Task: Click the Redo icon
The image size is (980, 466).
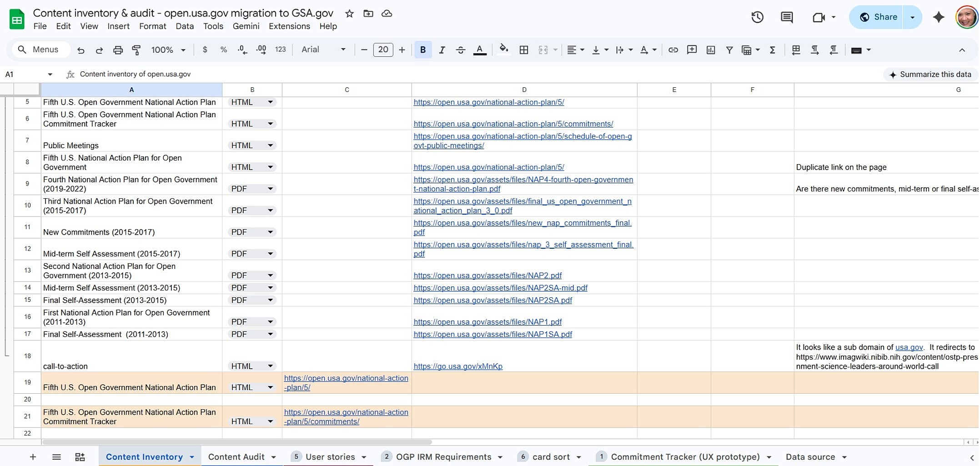Action: tap(99, 50)
